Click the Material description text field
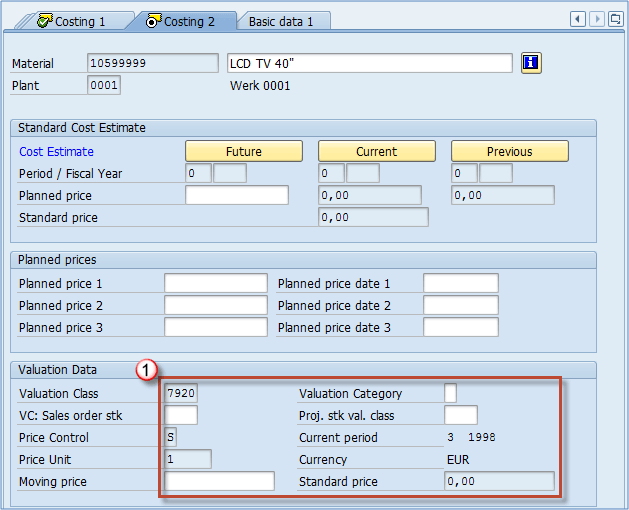The height and width of the screenshot is (510, 629). [370, 63]
